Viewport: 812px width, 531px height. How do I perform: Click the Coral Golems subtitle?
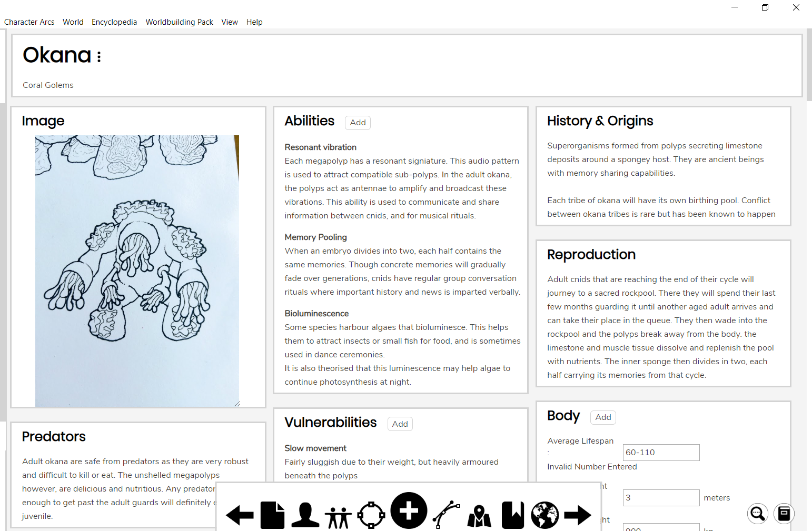click(x=48, y=85)
